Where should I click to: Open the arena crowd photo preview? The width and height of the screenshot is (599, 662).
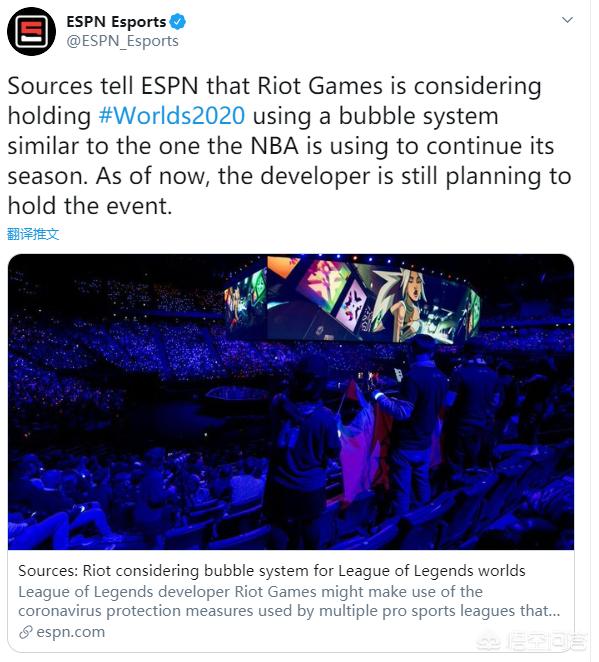[x=291, y=402]
